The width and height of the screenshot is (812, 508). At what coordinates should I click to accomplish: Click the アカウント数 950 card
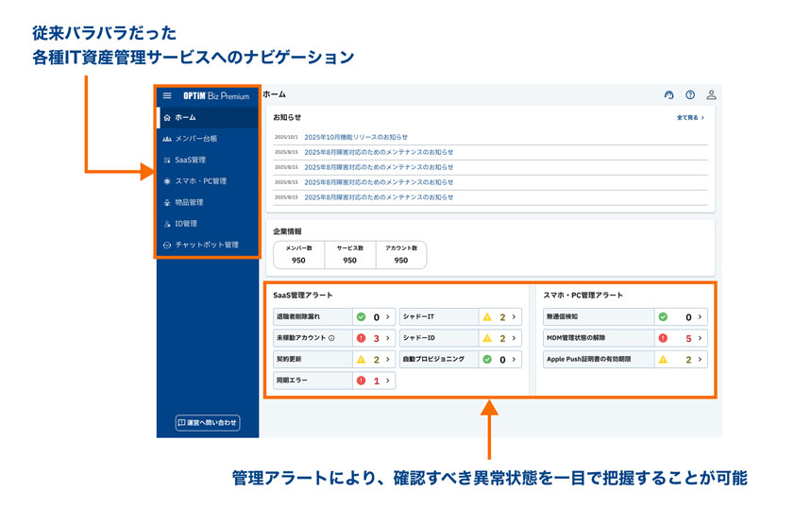[x=401, y=254]
